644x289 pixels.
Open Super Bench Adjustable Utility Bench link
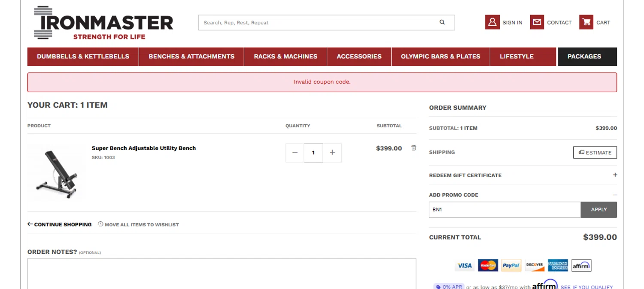[144, 148]
